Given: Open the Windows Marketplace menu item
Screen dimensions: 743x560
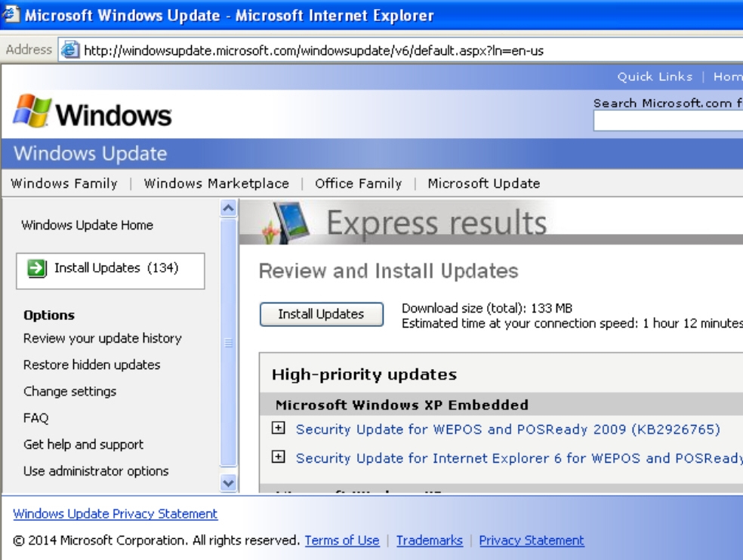Looking at the screenshot, I should click(x=217, y=183).
